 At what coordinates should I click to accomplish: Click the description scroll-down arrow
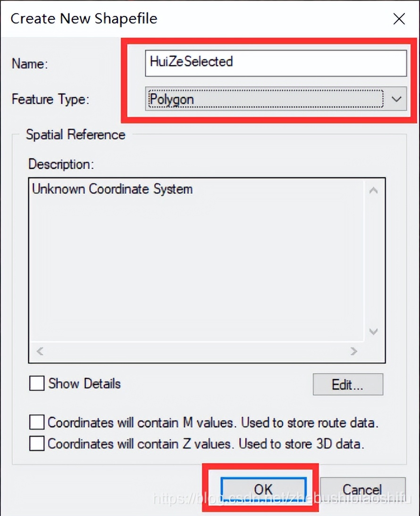[373, 332]
